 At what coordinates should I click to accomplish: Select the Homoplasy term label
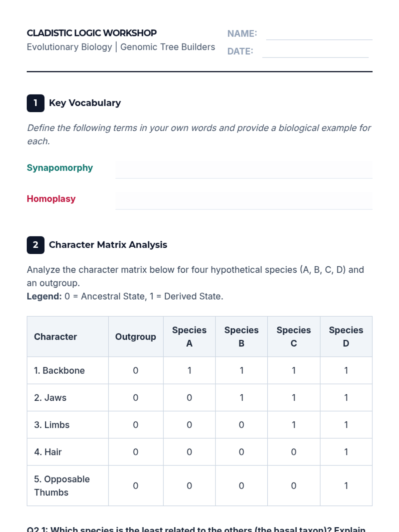[51, 199]
